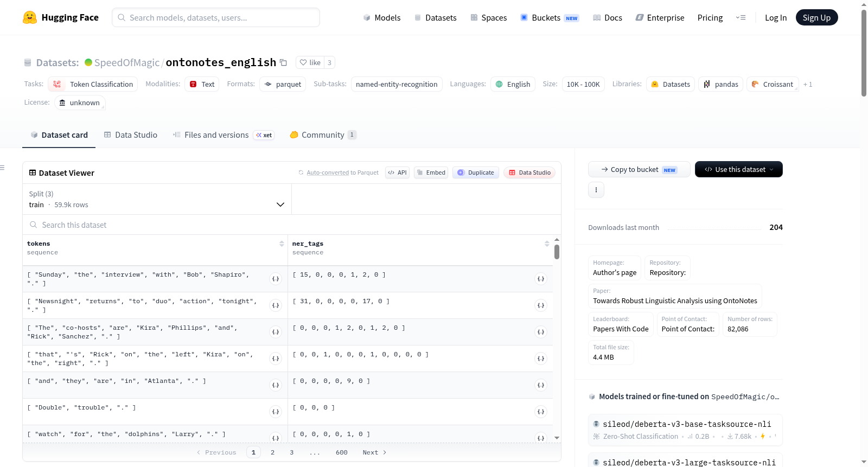The image size is (868, 467).
Task: Click the dataset viewer table scrollbar
Action: click(x=557, y=252)
